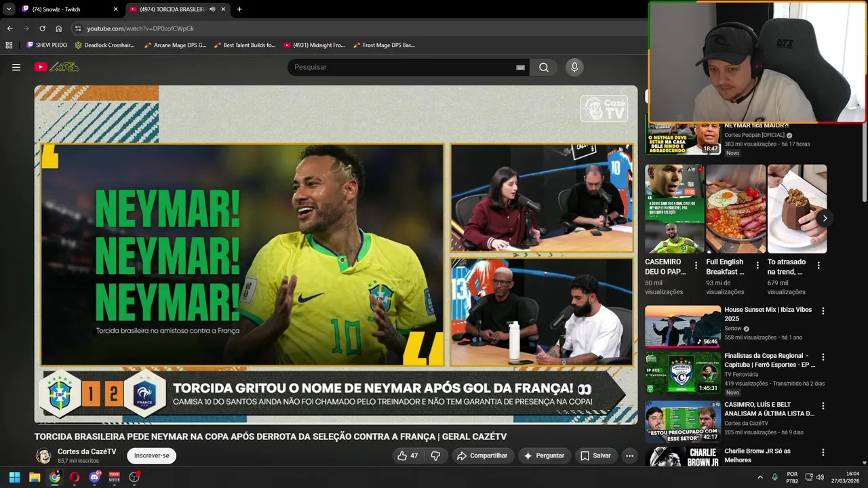Open the To atrasado na trend short
Image resolution: width=868 pixels, height=488 pixels.
[x=797, y=209]
